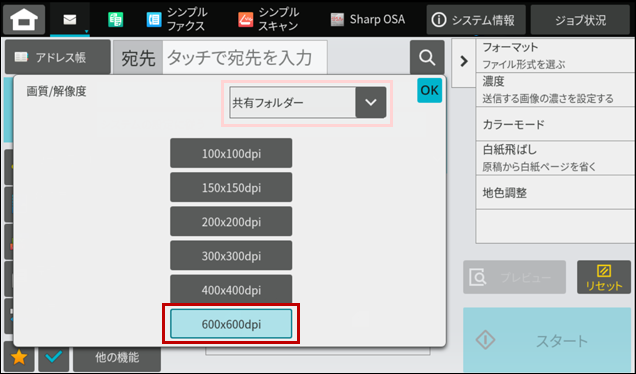Open Simple Fax (シンプルファクス) mode
This screenshot has width=636, height=374.
pos(176,19)
